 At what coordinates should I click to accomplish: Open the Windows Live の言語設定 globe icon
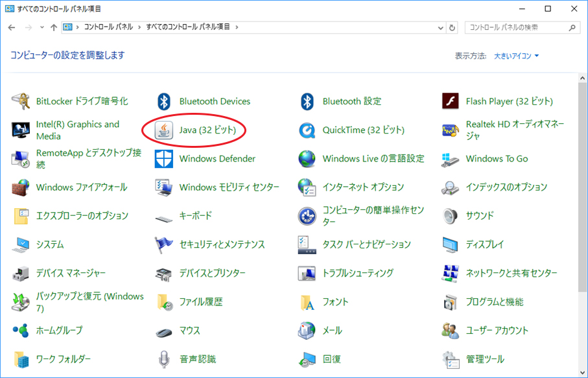(307, 159)
